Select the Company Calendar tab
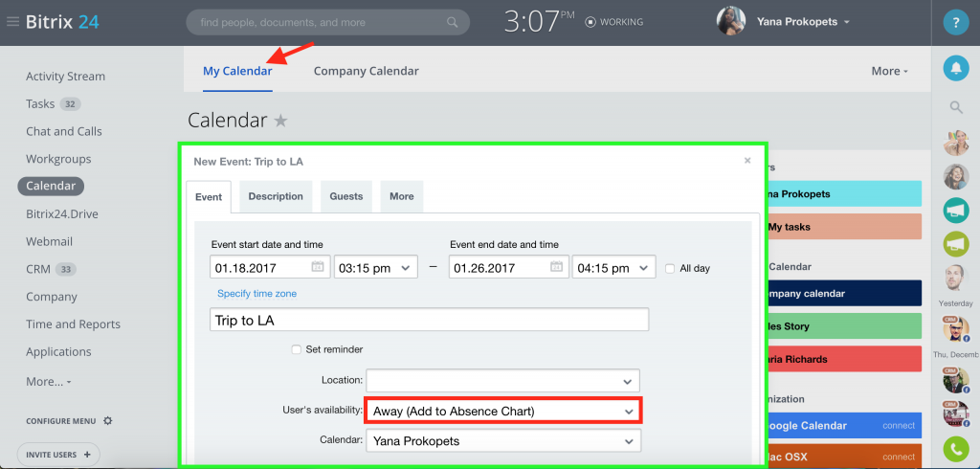This screenshot has height=469, width=980. tap(367, 71)
